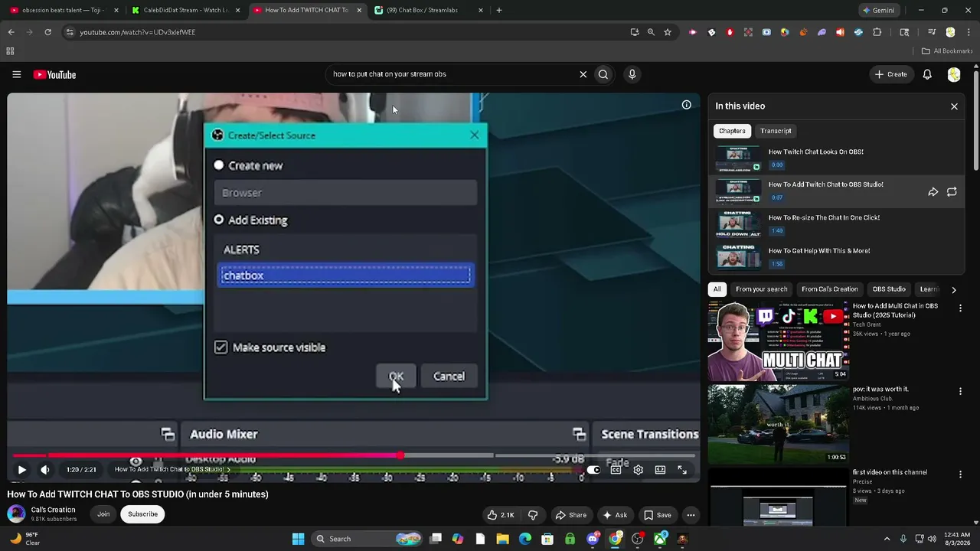Open YouTube notifications bell
The image size is (980, 551).
point(927,74)
